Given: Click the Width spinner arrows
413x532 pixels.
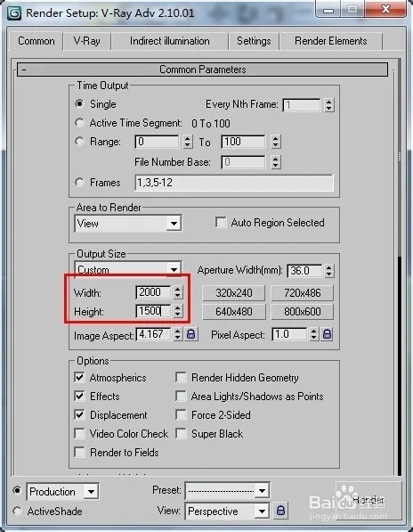Looking at the screenshot, I should 178,292.
